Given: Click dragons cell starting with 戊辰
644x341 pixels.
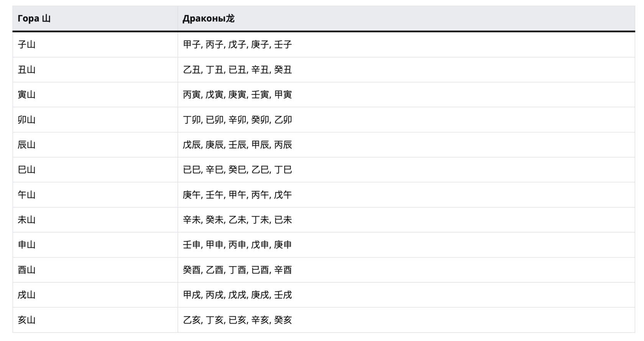Looking at the screenshot, I should (237, 145).
